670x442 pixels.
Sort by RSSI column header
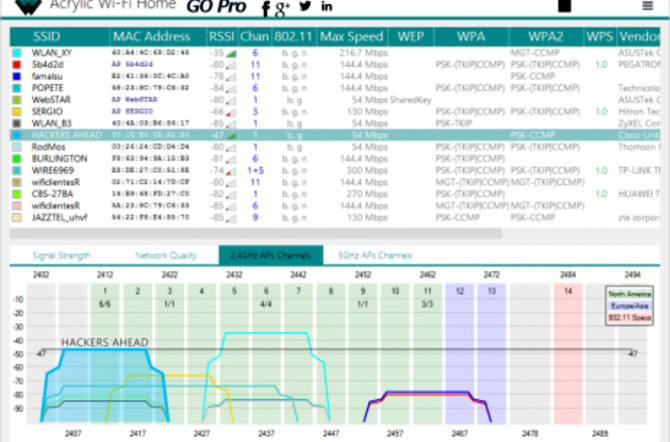tap(221, 37)
